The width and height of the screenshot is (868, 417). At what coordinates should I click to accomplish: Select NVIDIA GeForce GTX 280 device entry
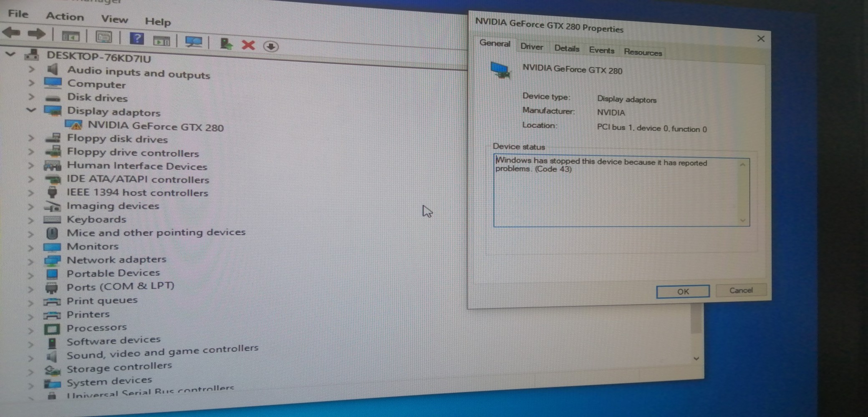point(156,126)
